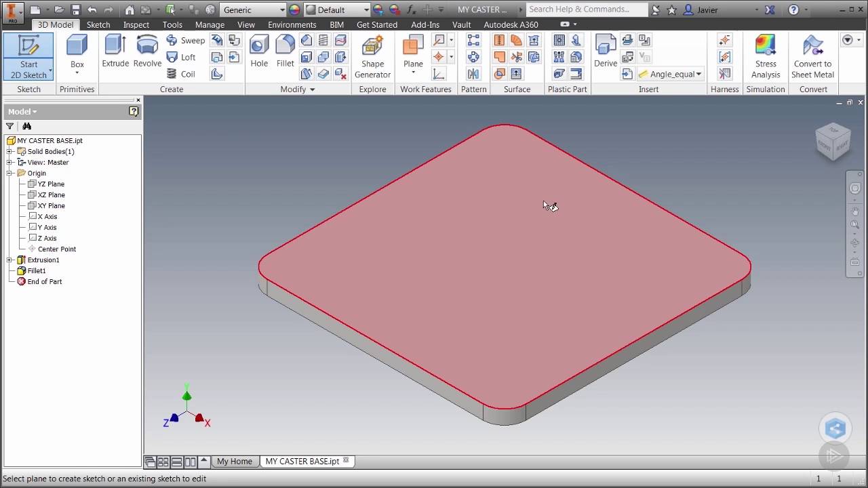Open Shape Generator

pyautogui.click(x=372, y=57)
